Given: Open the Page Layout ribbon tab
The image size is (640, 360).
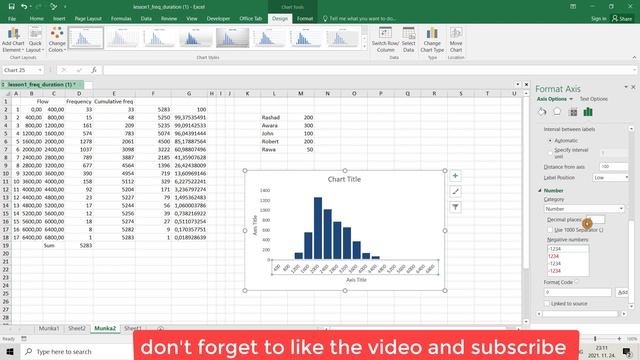Looking at the screenshot, I should (88, 18).
